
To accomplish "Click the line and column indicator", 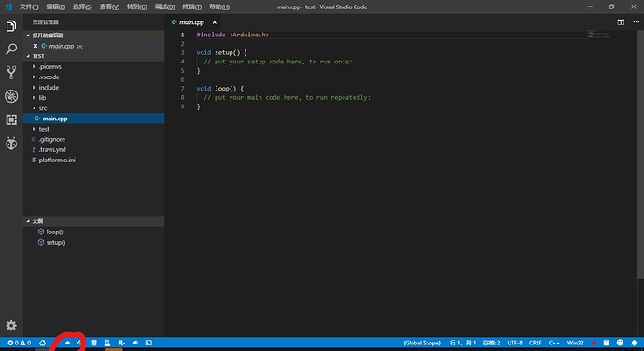I will (x=463, y=343).
